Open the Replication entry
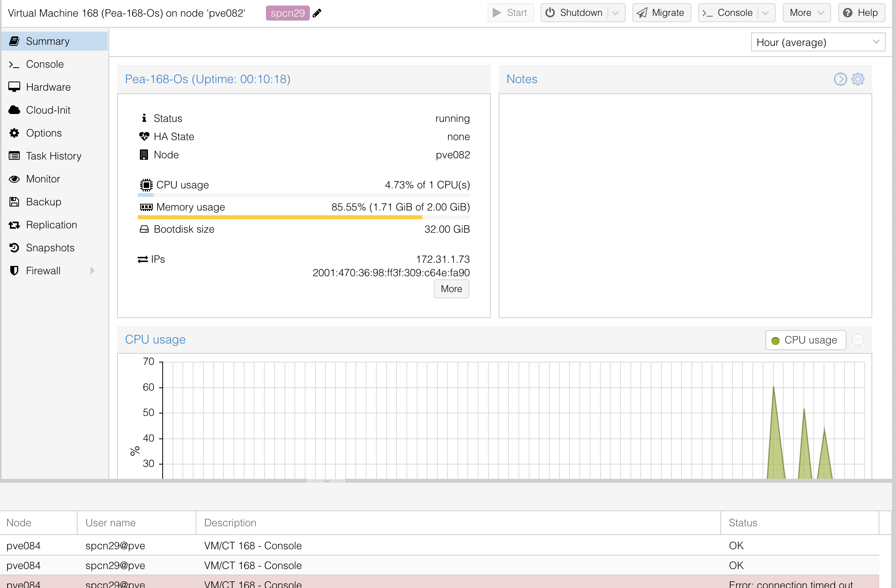This screenshot has height=588, width=896. 55,225
